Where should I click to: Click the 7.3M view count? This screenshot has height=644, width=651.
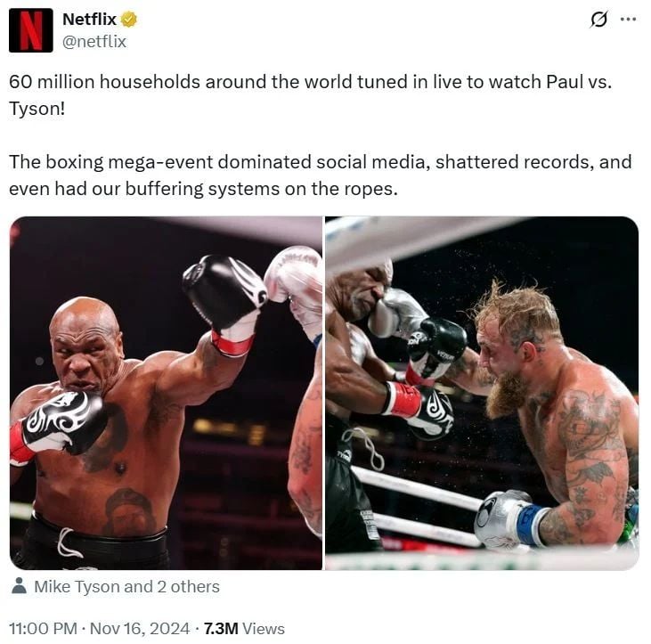[x=221, y=628]
